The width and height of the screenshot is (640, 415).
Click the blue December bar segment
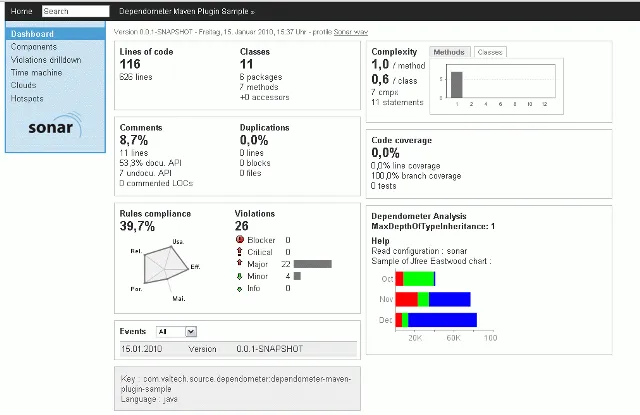pyautogui.click(x=443, y=320)
